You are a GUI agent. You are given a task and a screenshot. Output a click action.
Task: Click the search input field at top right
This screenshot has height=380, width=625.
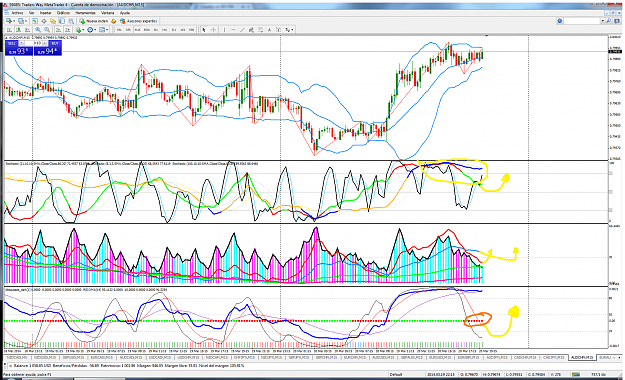click(x=582, y=21)
